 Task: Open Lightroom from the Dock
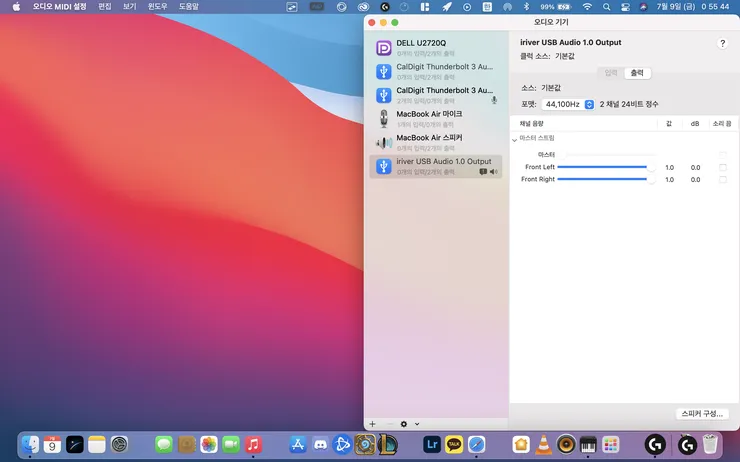(x=432, y=444)
